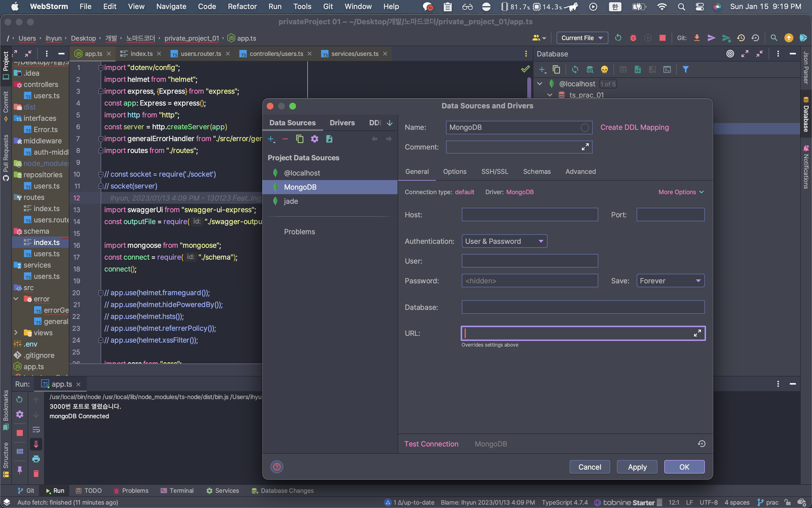
Task: Click the Database panel target view options icon
Action: tap(730, 54)
